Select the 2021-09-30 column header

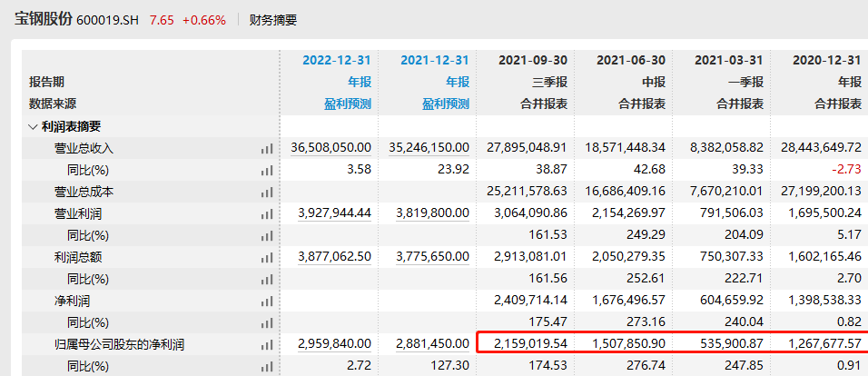pos(533,60)
